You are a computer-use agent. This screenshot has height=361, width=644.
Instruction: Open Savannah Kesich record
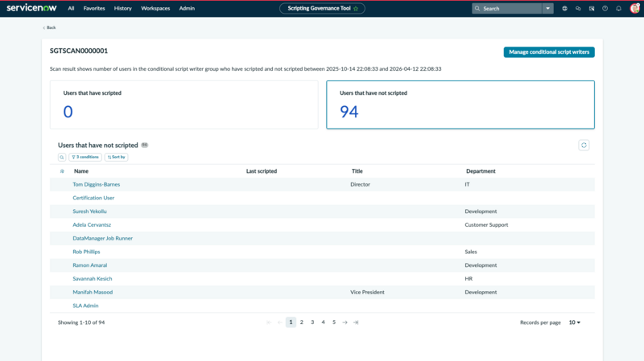[92, 278]
